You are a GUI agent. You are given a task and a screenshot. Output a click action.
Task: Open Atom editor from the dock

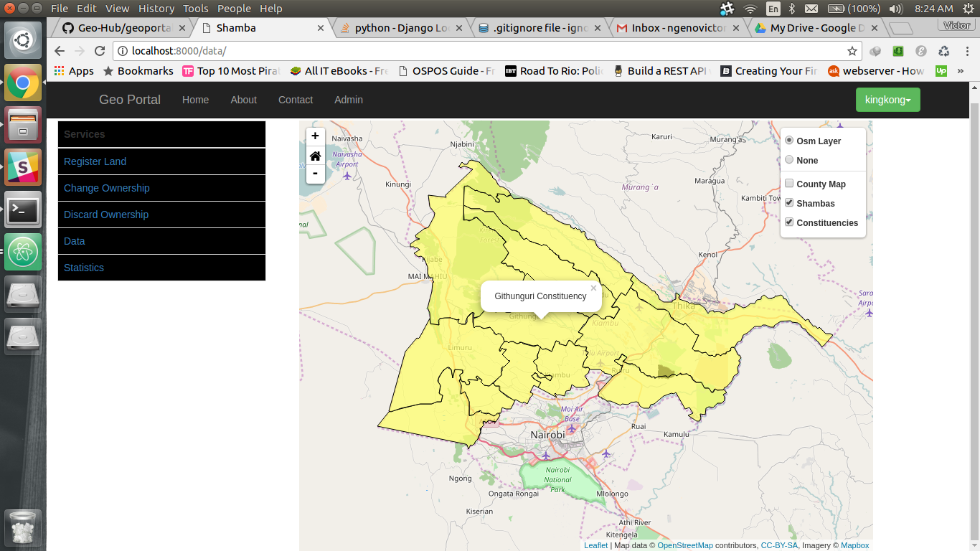click(23, 252)
